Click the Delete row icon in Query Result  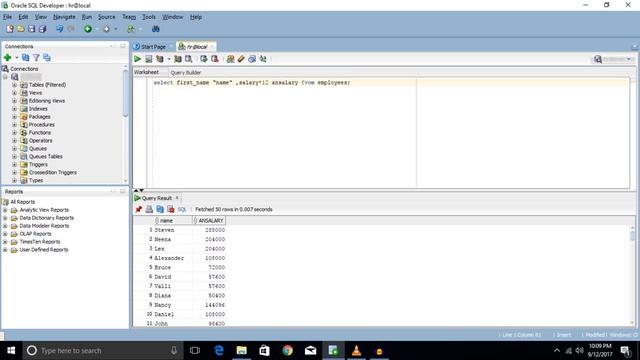point(171,209)
